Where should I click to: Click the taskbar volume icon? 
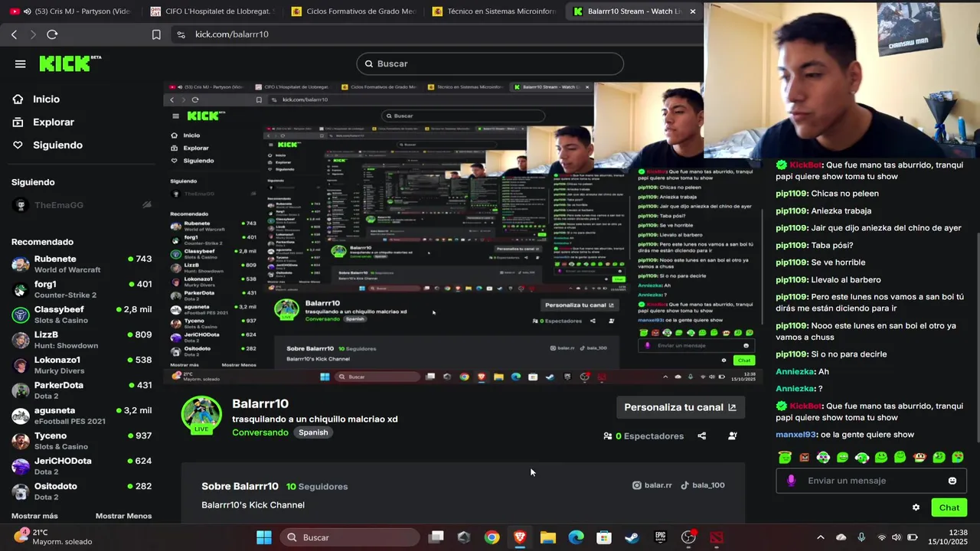pyautogui.click(x=897, y=537)
